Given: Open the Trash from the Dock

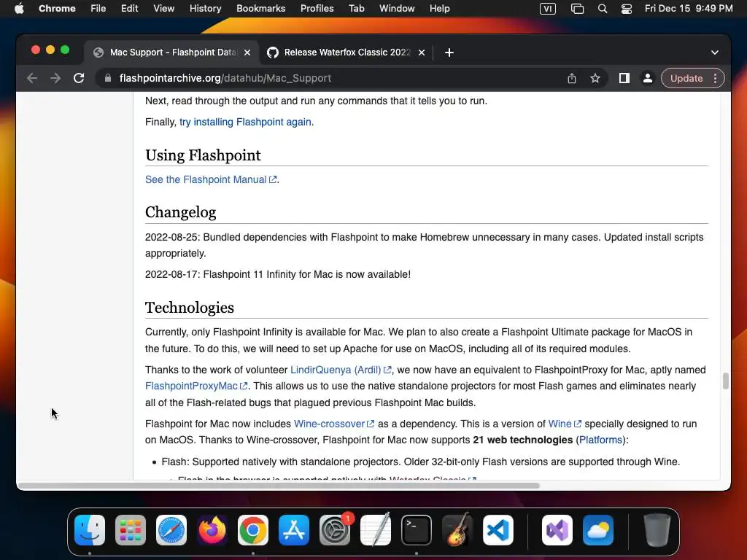Looking at the screenshot, I should (657, 530).
